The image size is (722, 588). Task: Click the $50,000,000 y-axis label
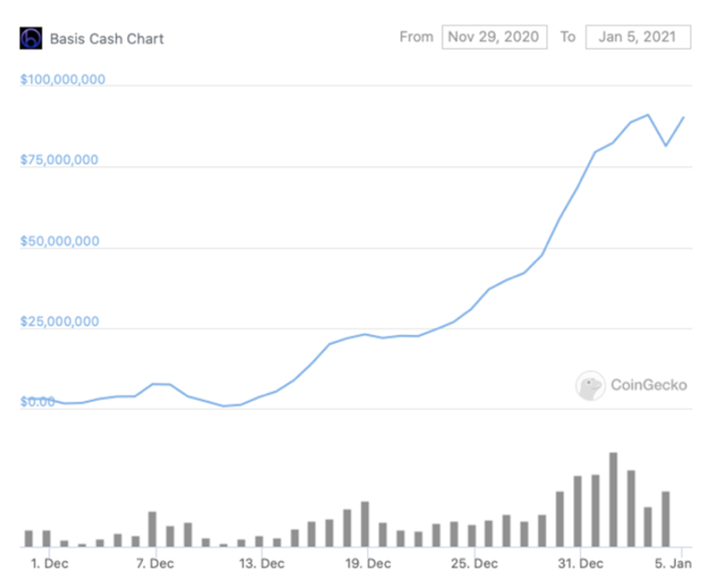point(59,241)
